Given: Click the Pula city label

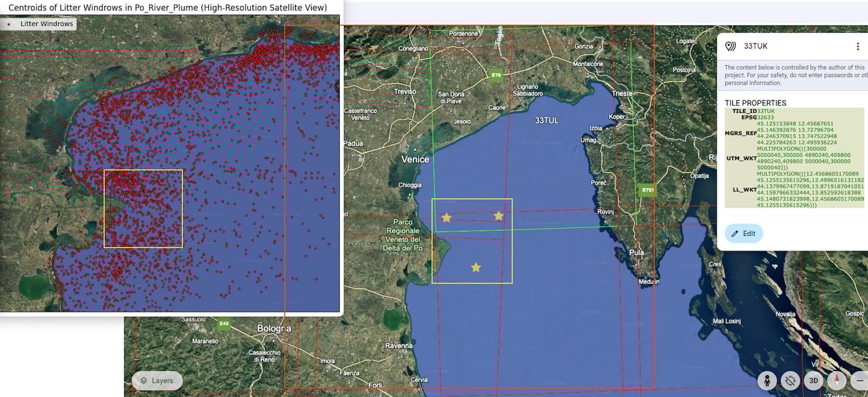Looking at the screenshot, I should click(636, 253).
